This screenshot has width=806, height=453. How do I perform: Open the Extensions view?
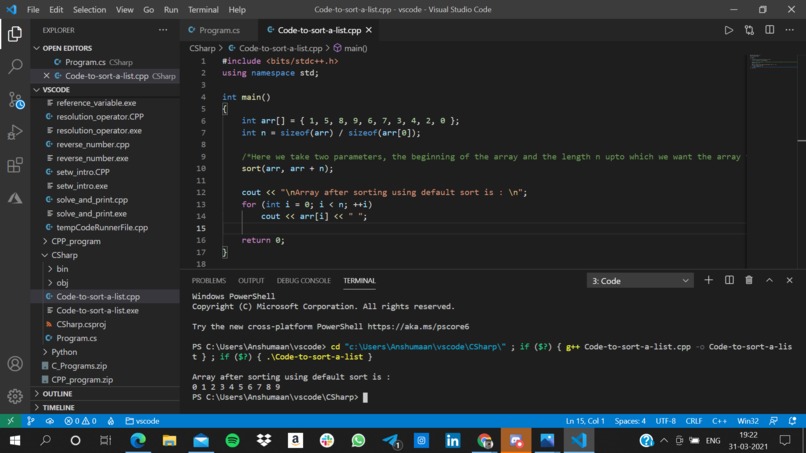[15, 165]
